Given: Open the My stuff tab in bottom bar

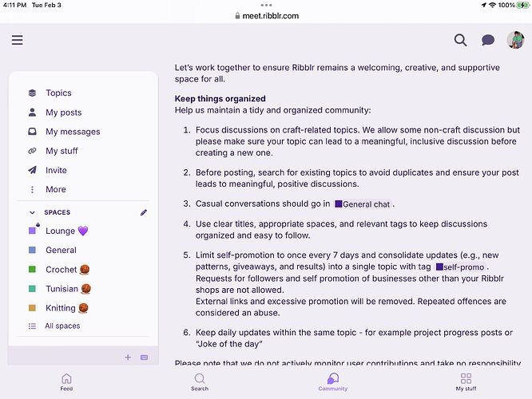Looking at the screenshot, I should pos(466,381).
